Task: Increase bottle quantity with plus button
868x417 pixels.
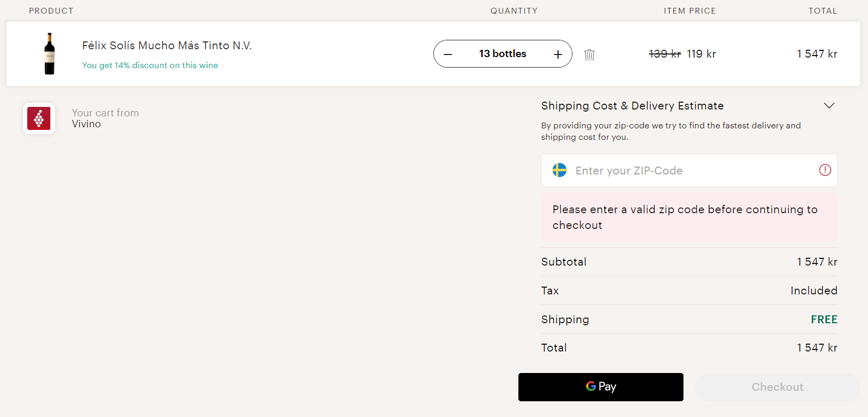Action: [558, 54]
